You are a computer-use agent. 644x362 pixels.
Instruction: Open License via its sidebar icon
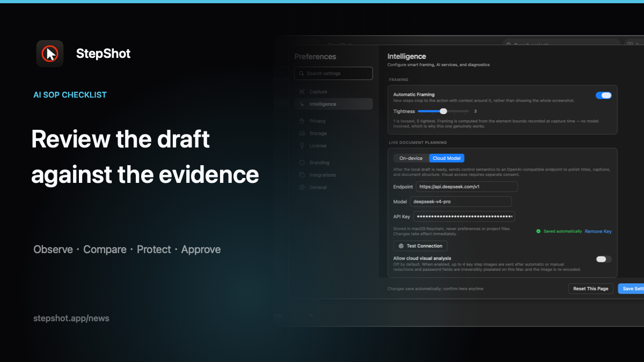tap(302, 146)
